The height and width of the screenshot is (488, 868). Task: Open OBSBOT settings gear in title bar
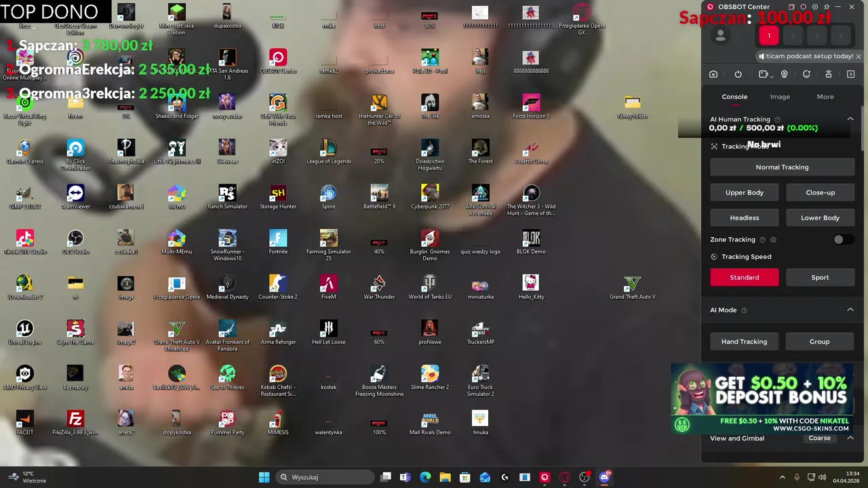(x=815, y=7)
